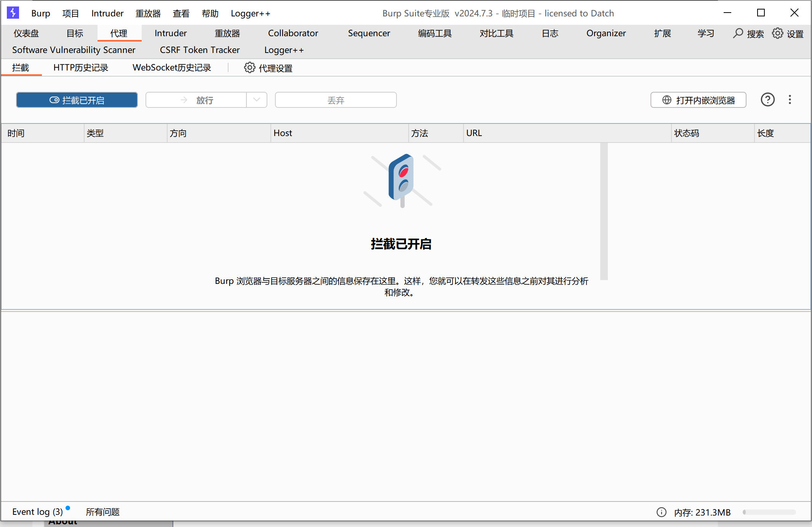
Task: Click the Burp lightning logo icon
Action: (x=13, y=13)
